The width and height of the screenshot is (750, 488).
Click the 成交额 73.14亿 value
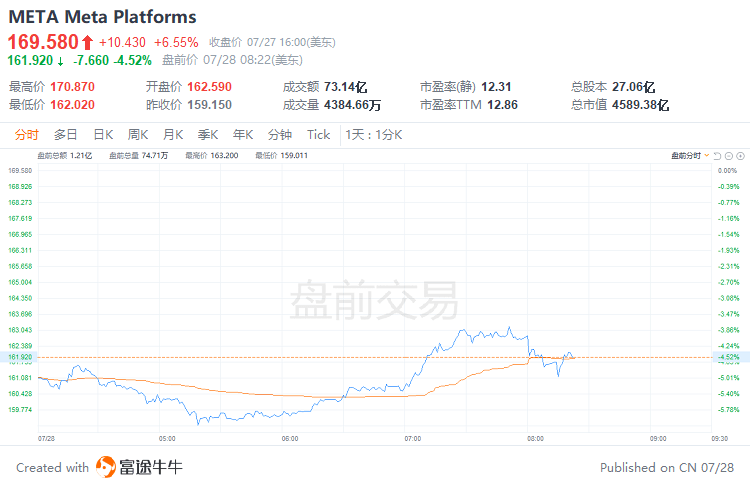tap(345, 87)
